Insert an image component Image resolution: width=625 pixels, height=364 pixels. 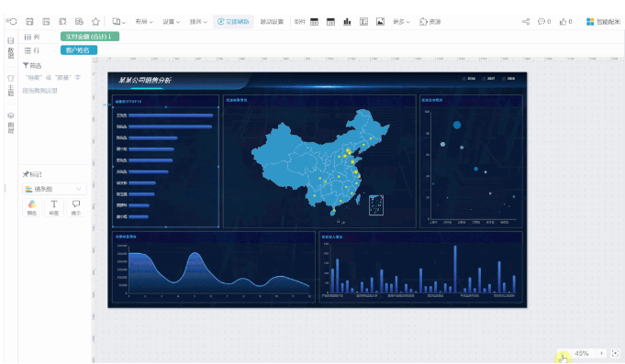[380, 21]
